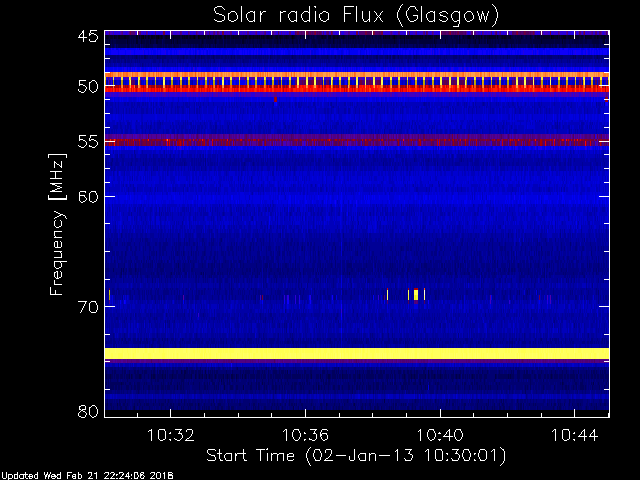Click the 50 frequency tick label
This screenshot has height=480, width=640.
pyautogui.click(x=88, y=86)
